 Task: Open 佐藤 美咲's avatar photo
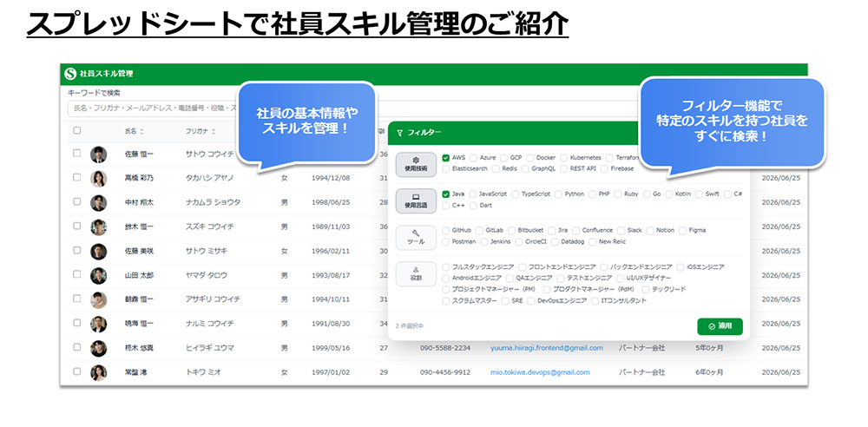point(99,252)
